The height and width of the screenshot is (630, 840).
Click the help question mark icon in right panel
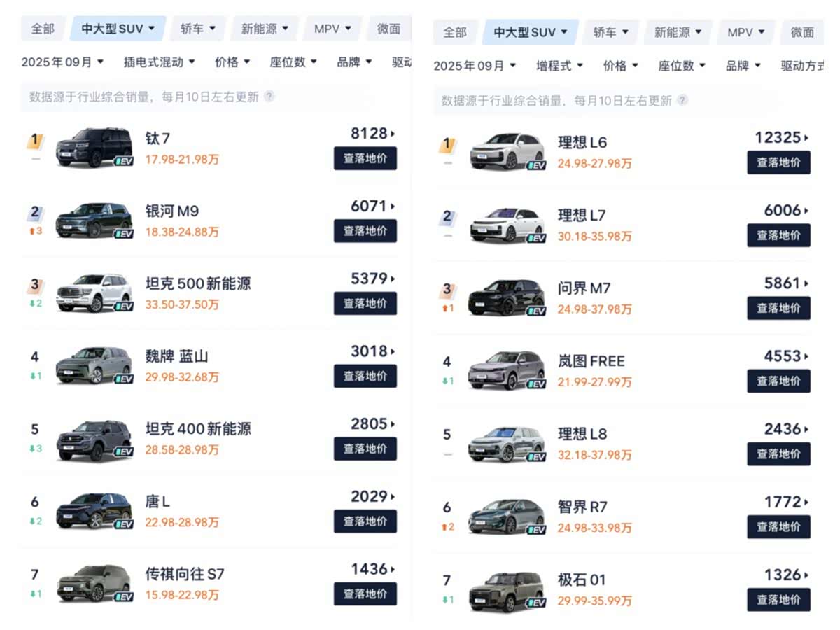point(682,101)
